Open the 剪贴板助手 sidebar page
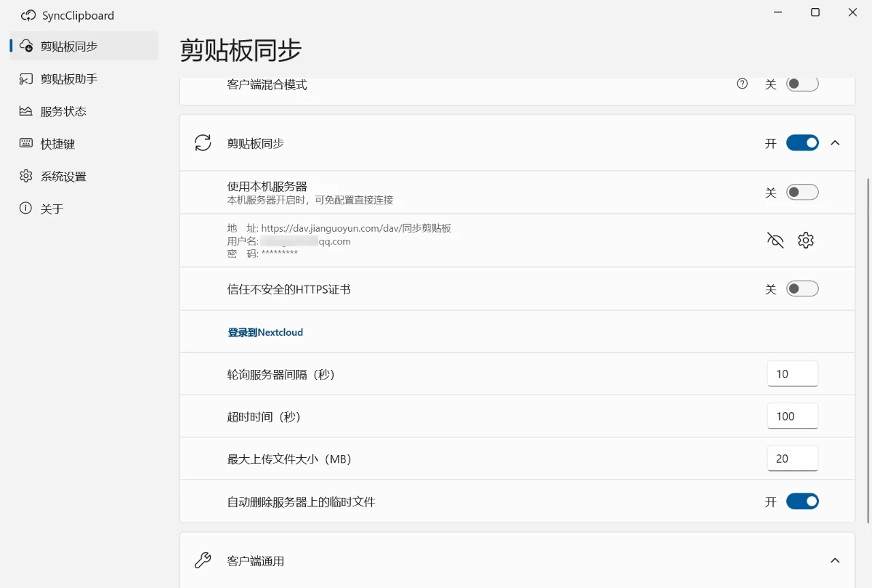Image resolution: width=872 pixels, height=588 pixels. click(x=84, y=78)
